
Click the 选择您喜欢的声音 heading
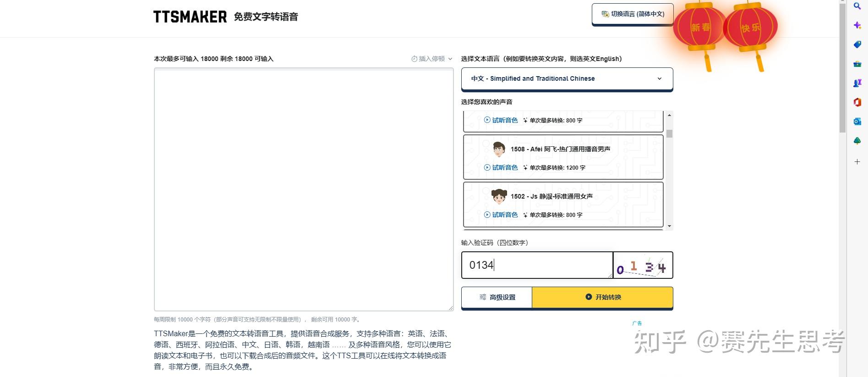coord(487,102)
